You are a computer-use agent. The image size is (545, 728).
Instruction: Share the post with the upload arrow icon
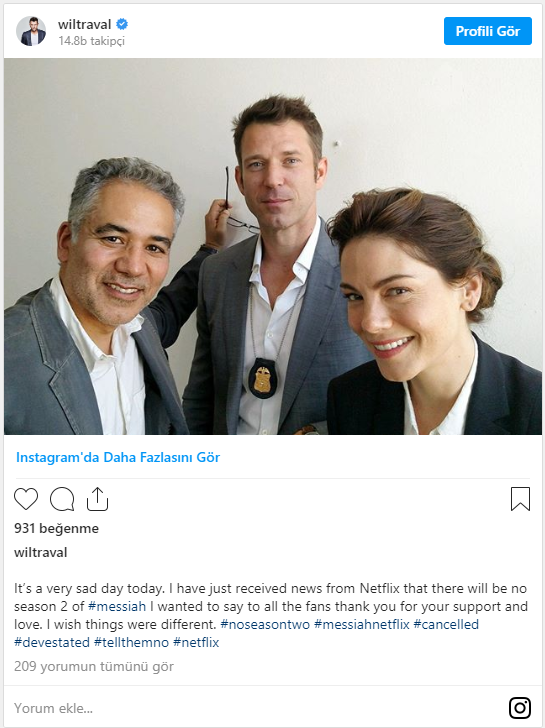(x=97, y=499)
